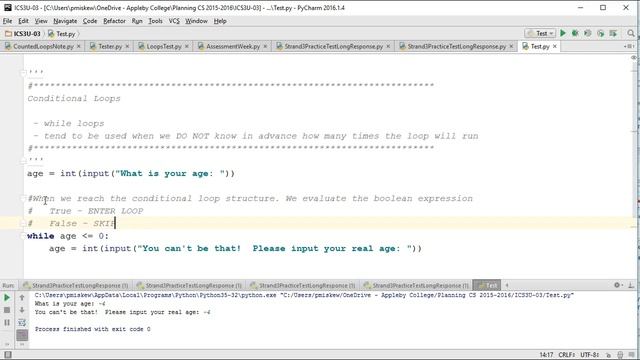Show hidden editor tabs list
This screenshot has width=640, height=360.
pyautogui.click(x=630, y=46)
